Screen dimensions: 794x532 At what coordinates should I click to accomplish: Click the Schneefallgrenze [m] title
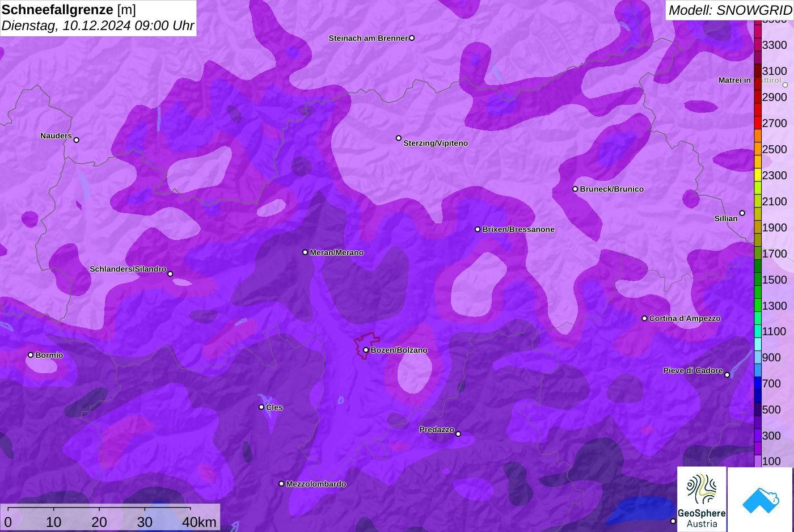[x=69, y=10]
